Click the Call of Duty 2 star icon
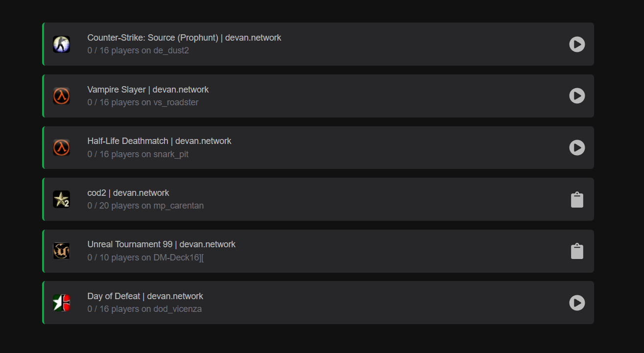Viewport: 644px width, 353px height. [62, 199]
